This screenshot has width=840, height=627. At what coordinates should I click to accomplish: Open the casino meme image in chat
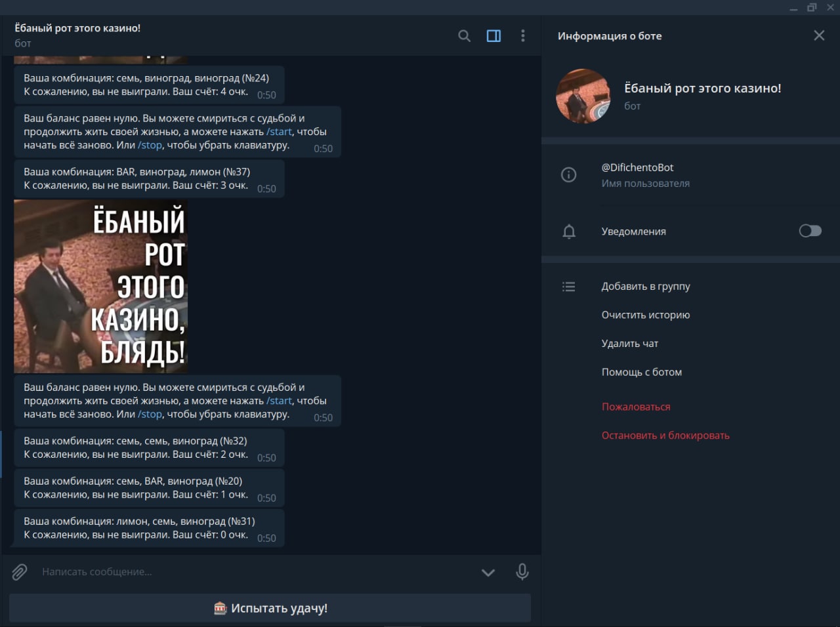100,287
